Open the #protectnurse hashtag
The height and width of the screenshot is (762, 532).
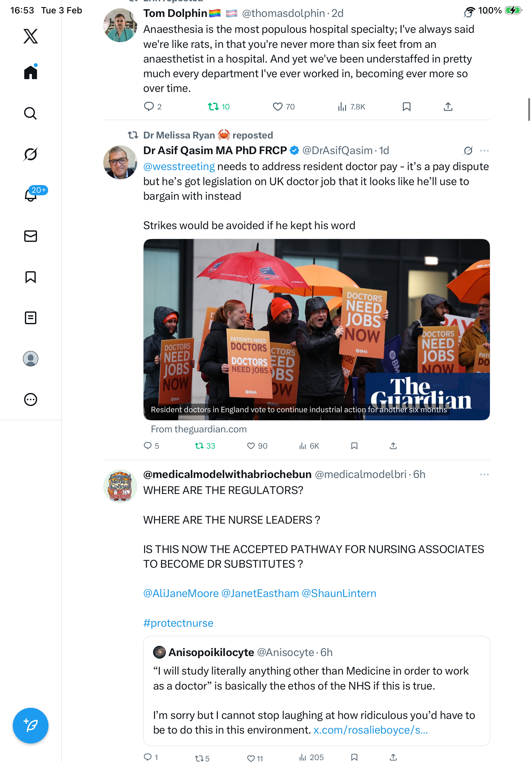(x=178, y=623)
